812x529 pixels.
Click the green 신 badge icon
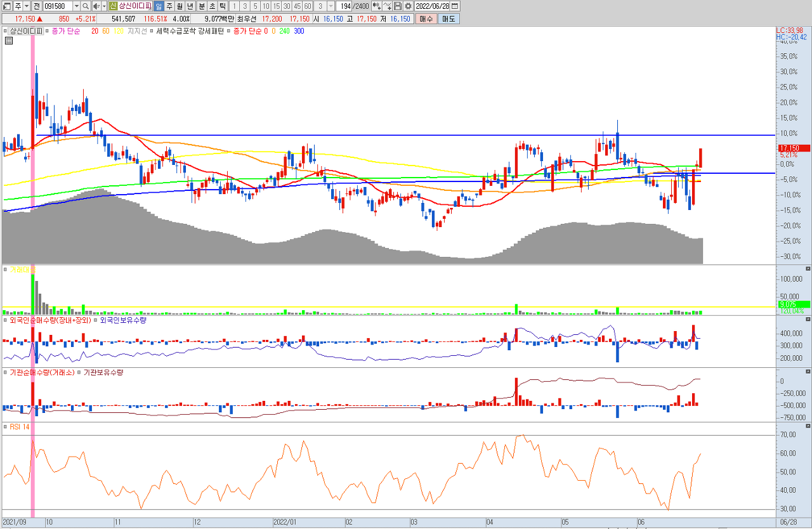coord(113,6)
